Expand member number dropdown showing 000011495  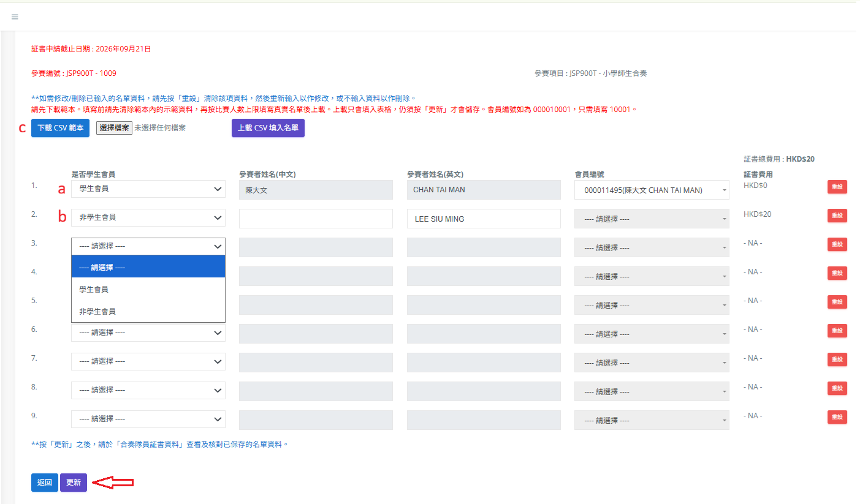pos(652,190)
